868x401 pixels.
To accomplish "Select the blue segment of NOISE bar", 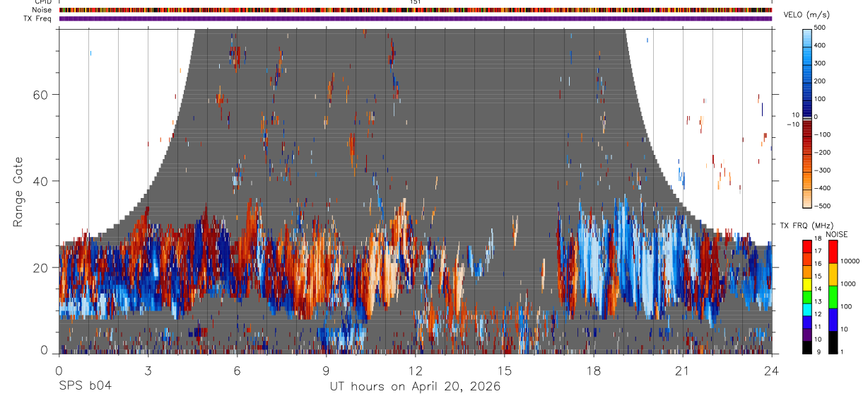I will click(x=833, y=320).
